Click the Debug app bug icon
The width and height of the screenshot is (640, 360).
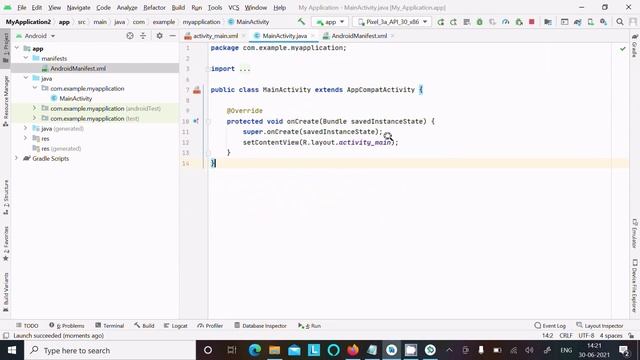coord(480,22)
